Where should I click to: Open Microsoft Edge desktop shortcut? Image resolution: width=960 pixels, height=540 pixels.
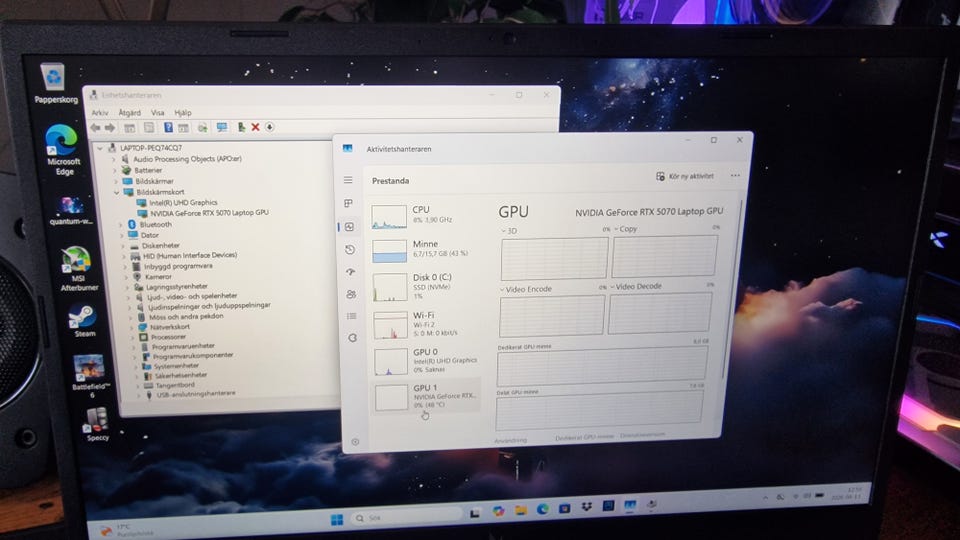[62, 149]
